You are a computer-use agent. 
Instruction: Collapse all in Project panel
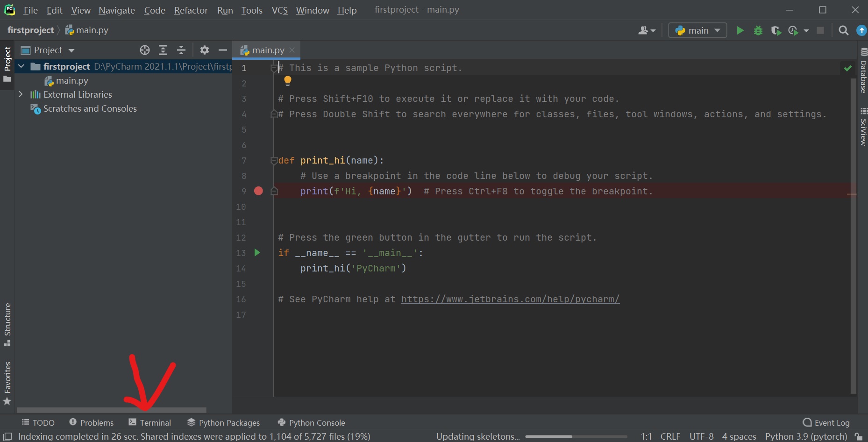click(181, 50)
